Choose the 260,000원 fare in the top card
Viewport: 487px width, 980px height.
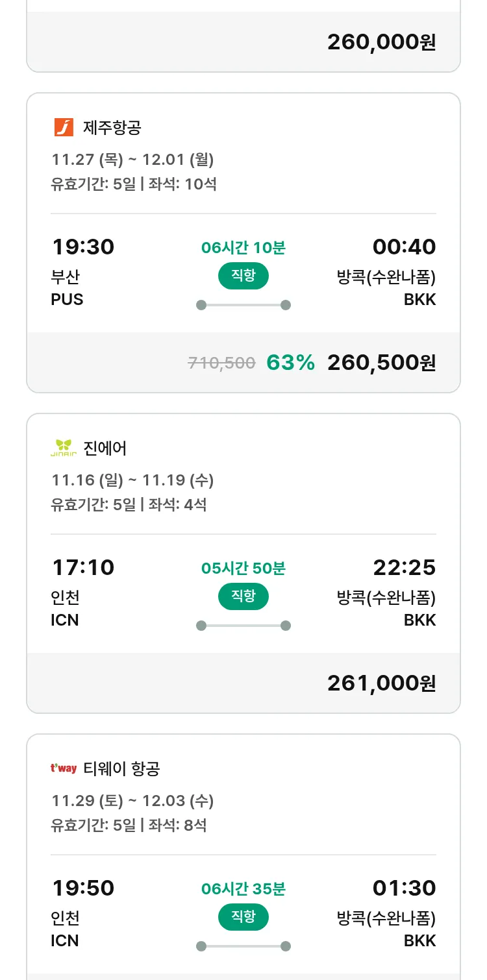(x=381, y=42)
